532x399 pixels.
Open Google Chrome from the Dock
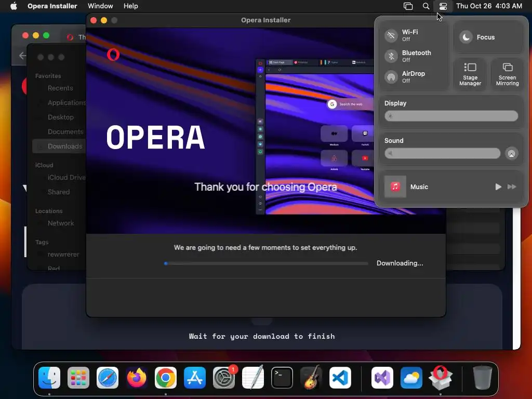pos(166,378)
